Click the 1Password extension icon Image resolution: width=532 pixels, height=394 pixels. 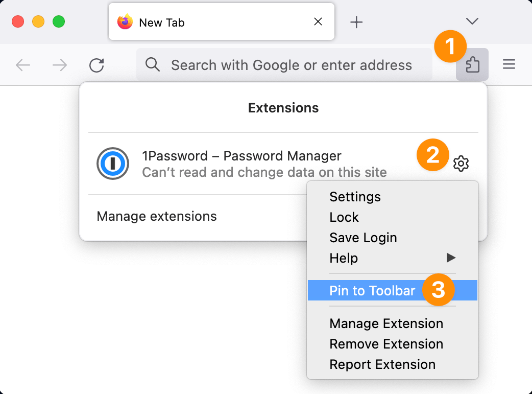coord(113,164)
